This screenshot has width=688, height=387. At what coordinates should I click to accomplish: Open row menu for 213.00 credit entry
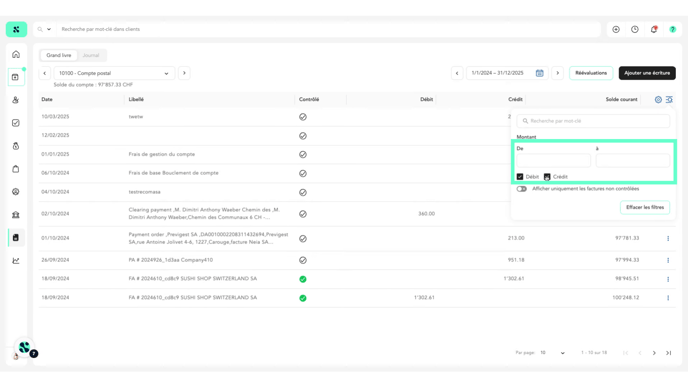(x=668, y=238)
